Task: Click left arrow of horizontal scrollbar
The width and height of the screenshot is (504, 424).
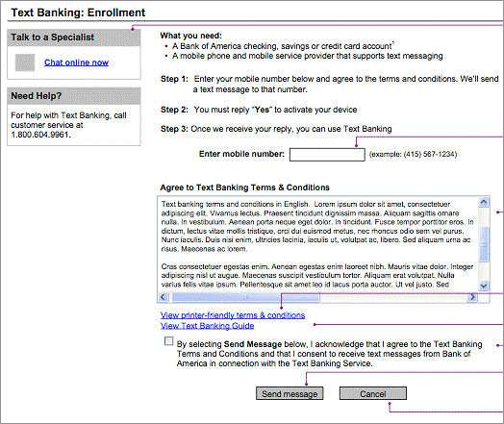Action: coord(163,297)
